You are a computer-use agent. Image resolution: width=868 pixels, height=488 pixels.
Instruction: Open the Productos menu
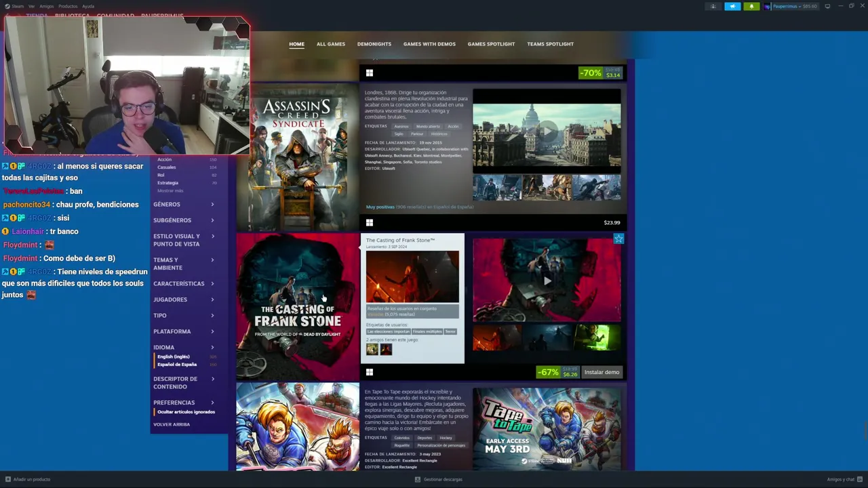coord(68,6)
